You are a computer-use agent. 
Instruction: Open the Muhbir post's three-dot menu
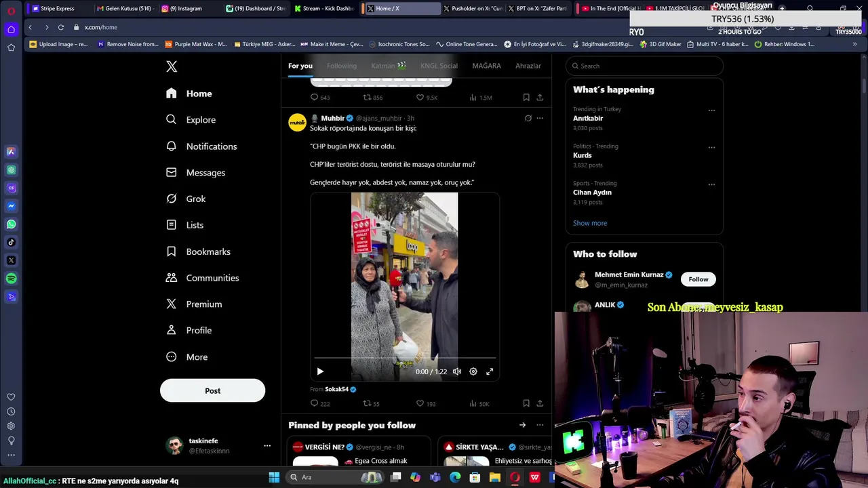click(x=540, y=118)
